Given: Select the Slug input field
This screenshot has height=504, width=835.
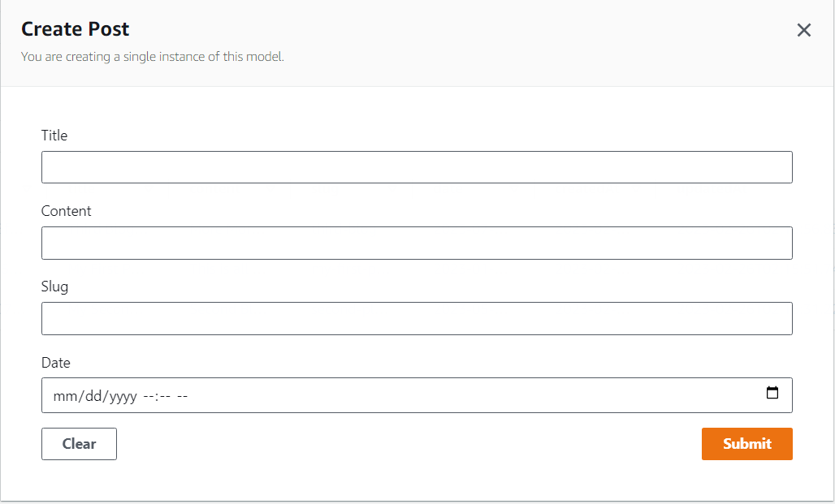Looking at the screenshot, I should (x=417, y=318).
